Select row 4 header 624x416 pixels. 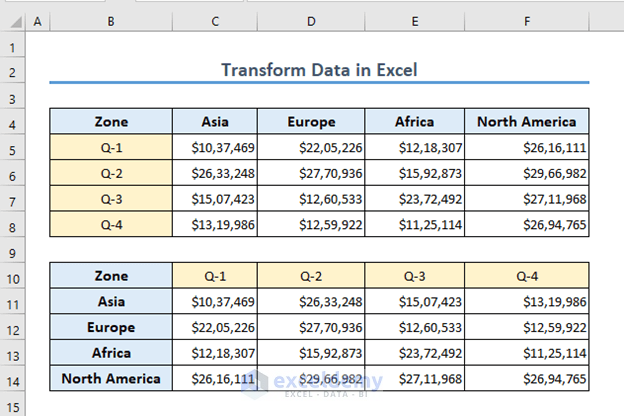tap(12, 125)
